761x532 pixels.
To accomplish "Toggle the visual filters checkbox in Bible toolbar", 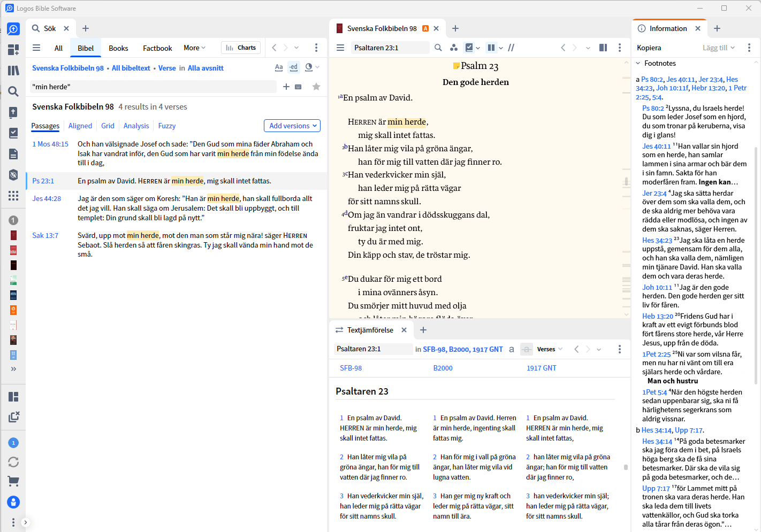I will click(x=469, y=48).
